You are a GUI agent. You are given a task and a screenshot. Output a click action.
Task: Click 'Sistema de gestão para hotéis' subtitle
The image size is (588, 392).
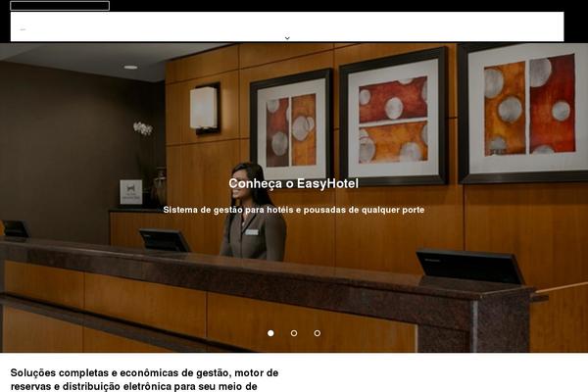click(x=294, y=210)
